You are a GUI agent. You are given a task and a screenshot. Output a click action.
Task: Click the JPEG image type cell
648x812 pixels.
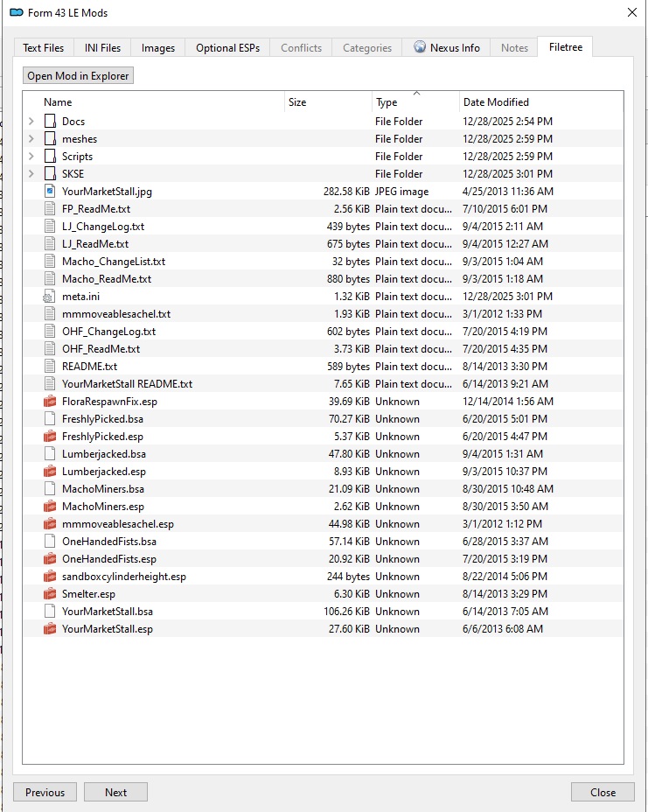(401, 192)
